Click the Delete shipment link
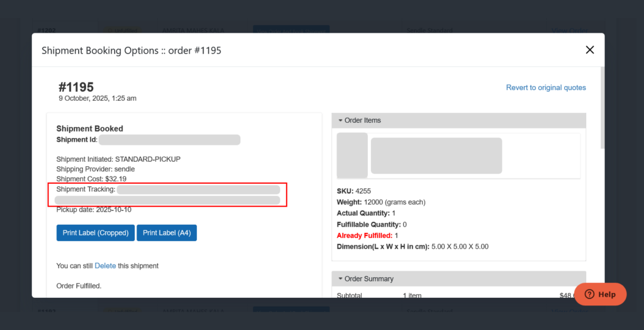644x330 pixels. pyautogui.click(x=105, y=266)
